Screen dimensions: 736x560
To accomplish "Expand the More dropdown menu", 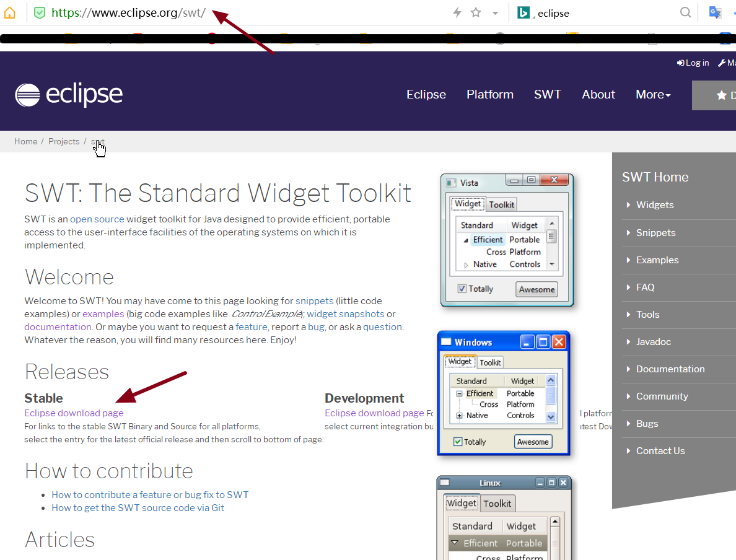I will 653,94.
